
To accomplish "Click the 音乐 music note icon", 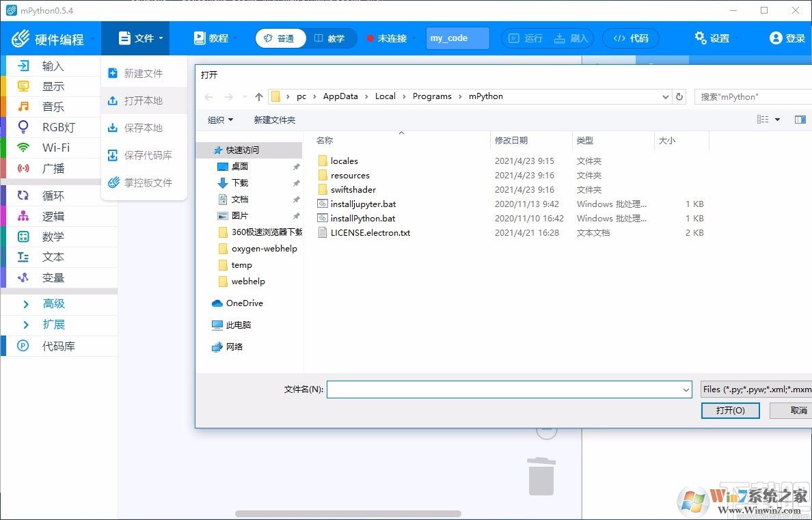I will [x=23, y=107].
